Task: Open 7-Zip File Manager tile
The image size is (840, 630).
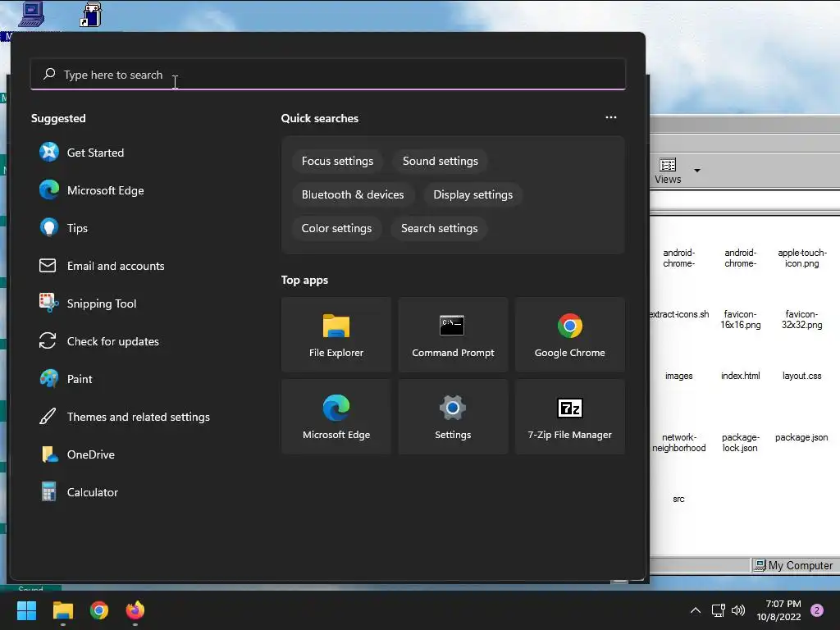Action: point(569,417)
